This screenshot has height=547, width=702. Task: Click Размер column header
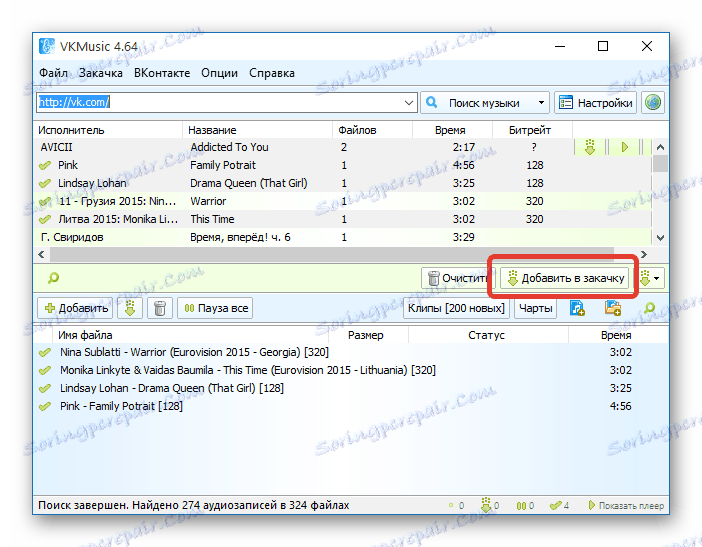click(x=368, y=335)
